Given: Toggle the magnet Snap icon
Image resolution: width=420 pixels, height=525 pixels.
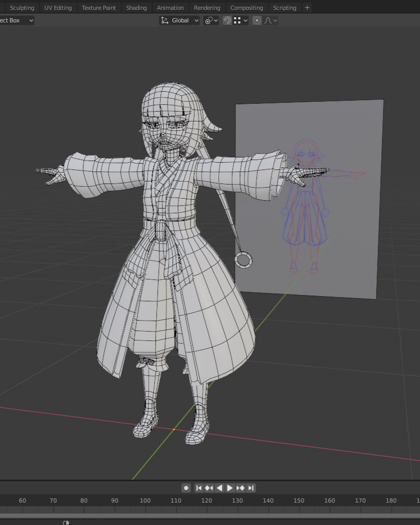Looking at the screenshot, I should click(227, 20).
